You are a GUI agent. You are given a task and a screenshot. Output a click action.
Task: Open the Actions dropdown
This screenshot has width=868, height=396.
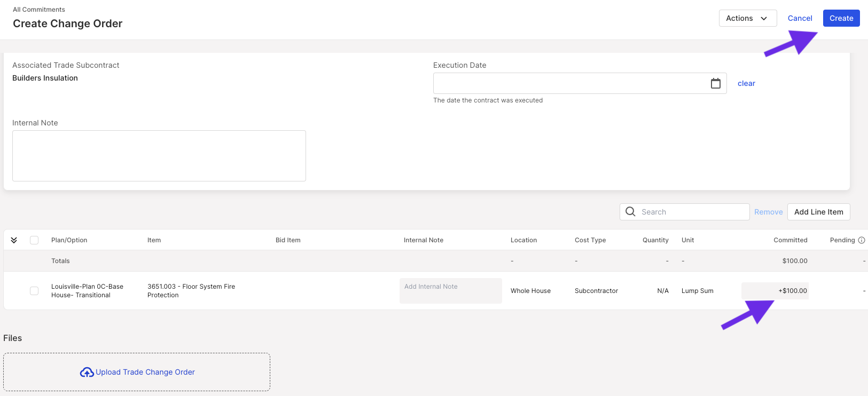tap(748, 18)
